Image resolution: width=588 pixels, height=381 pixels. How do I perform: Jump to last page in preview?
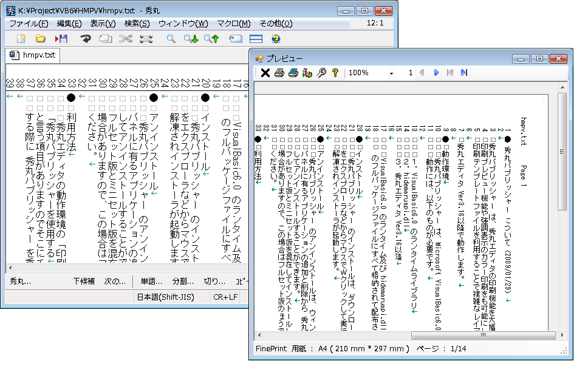tap(464, 73)
